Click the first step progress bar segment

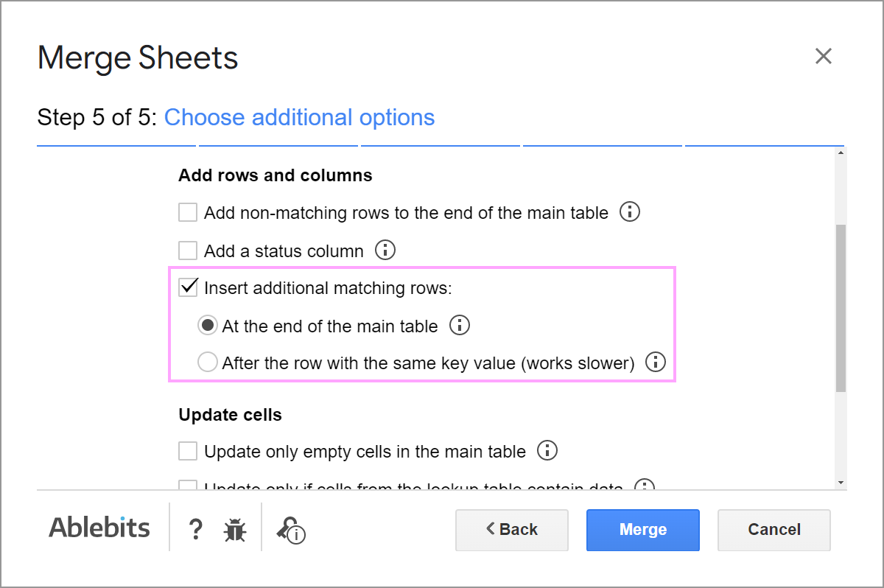[x=116, y=145]
